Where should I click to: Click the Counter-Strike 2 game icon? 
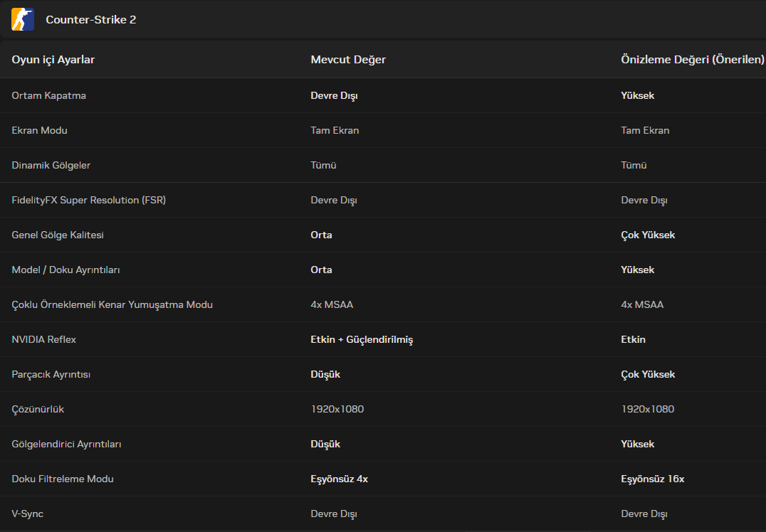tap(23, 19)
